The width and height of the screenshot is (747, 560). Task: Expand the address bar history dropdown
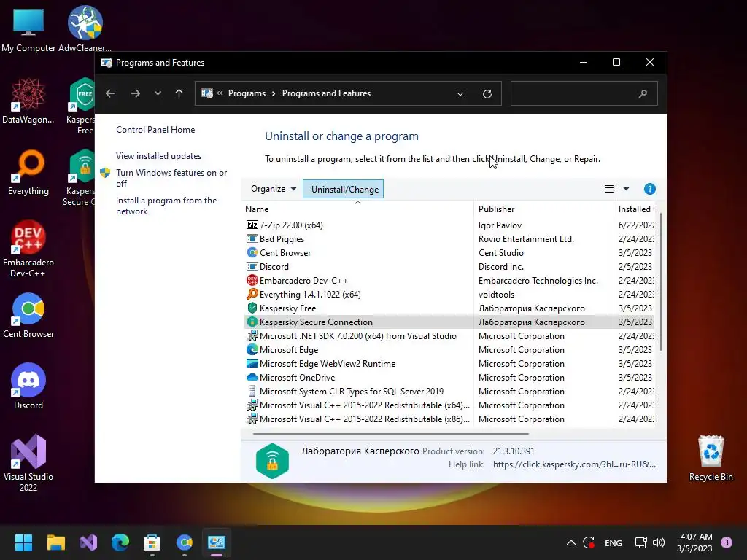460,94
